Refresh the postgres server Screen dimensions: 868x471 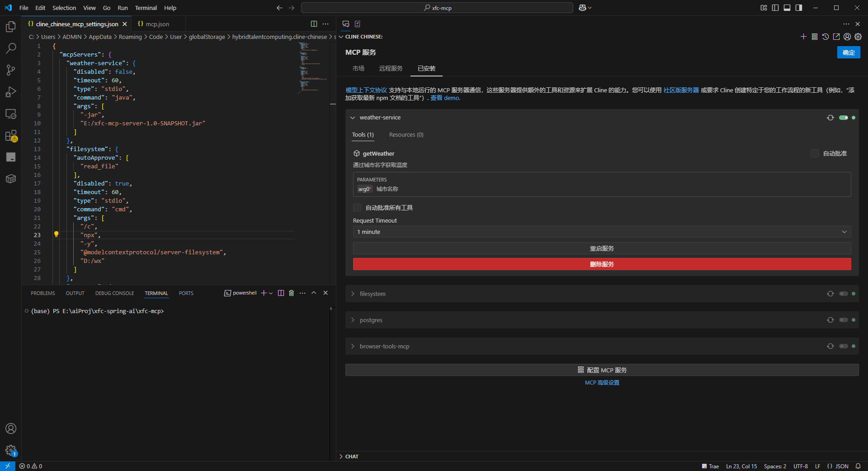click(x=830, y=320)
